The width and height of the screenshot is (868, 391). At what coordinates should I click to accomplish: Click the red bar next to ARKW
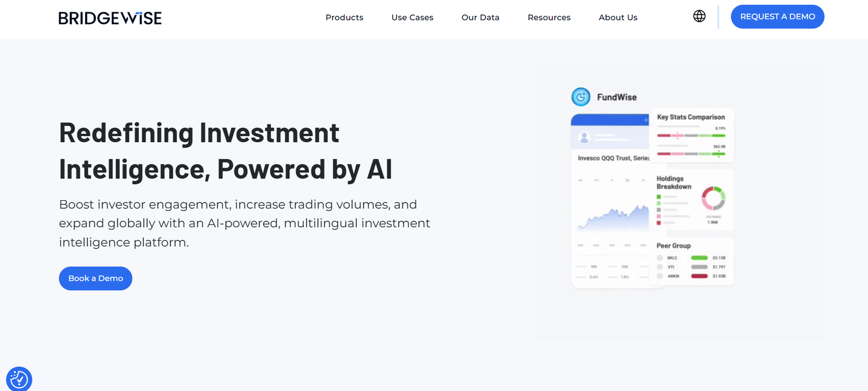[x=699, y=276]
